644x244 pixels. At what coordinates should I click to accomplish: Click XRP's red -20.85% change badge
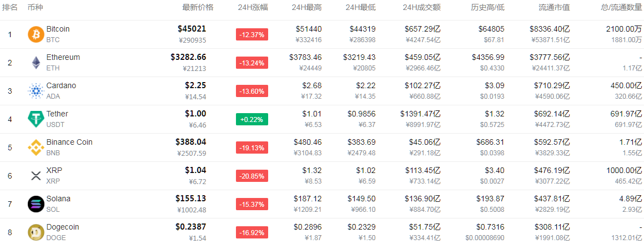251,176
